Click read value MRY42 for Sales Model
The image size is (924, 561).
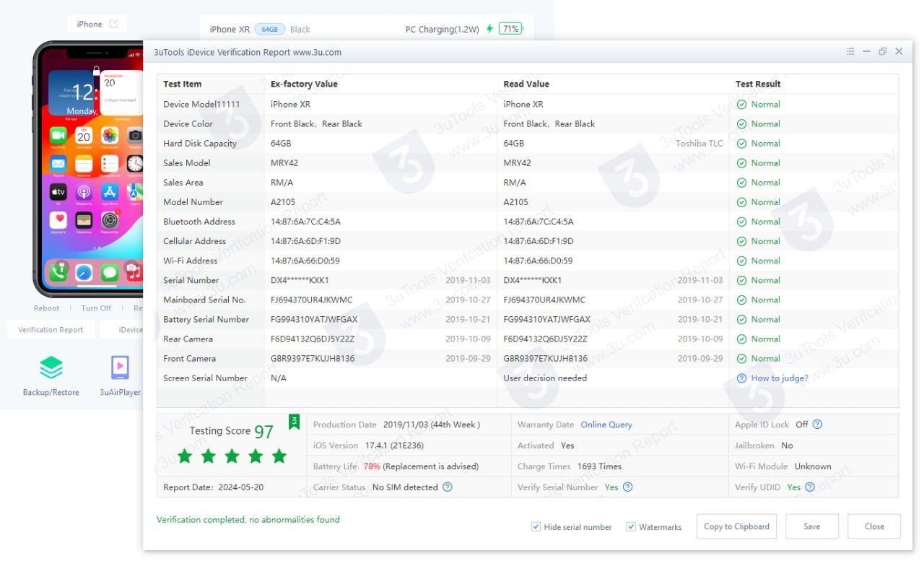pyautogui.click(x=517, y=163)
